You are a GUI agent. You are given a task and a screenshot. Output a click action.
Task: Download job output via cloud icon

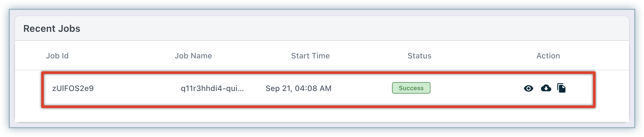pos(546,88)
